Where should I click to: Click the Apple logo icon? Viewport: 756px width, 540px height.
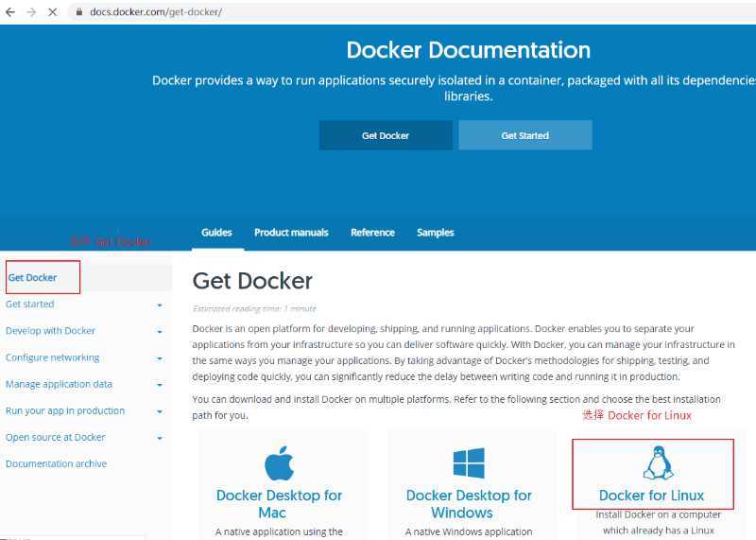[x=279, y=463]
